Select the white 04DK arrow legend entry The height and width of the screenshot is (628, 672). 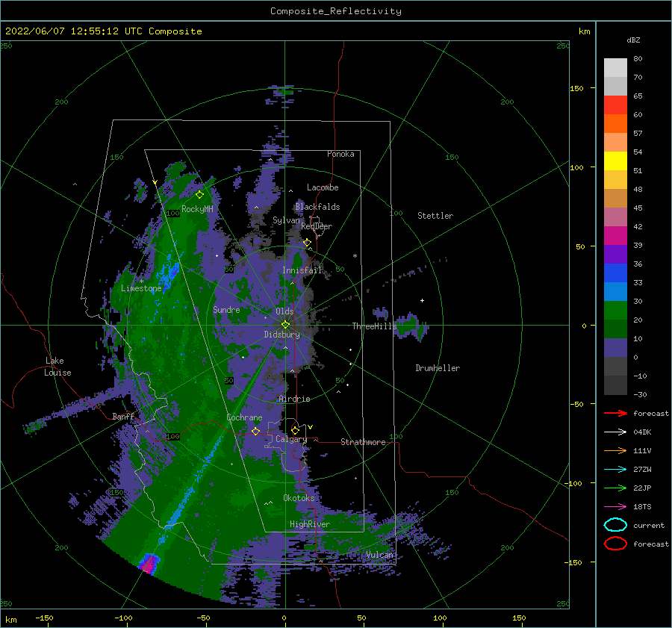[x=615, y=432]
